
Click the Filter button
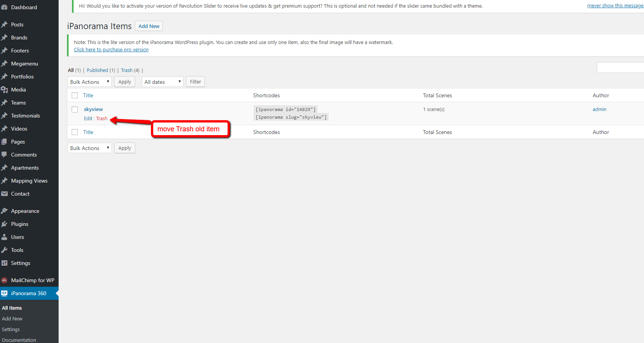click(195, 82)
